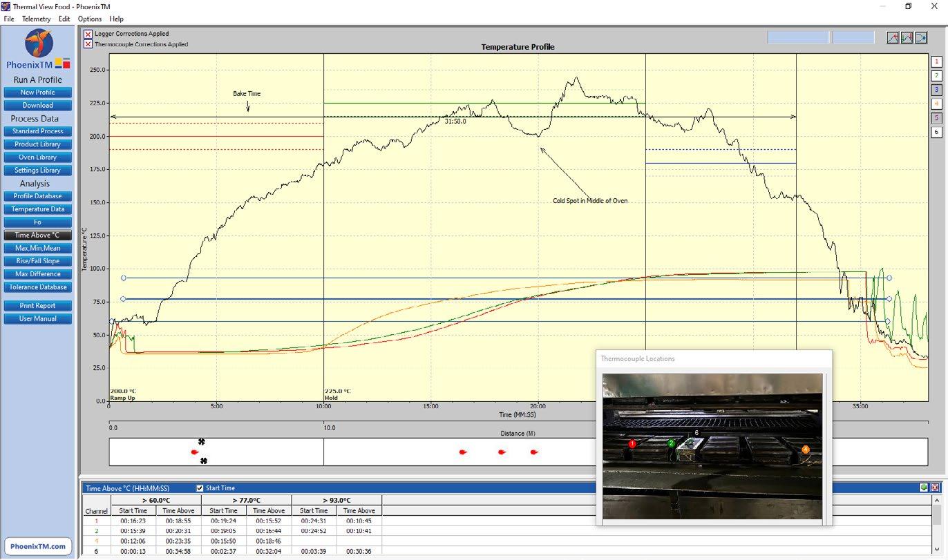The height and width of the screenshot is (560, 948).
Task: Open Rise/Fall Slope analysis
Action: pyautogui.click(x=37, y=261)
